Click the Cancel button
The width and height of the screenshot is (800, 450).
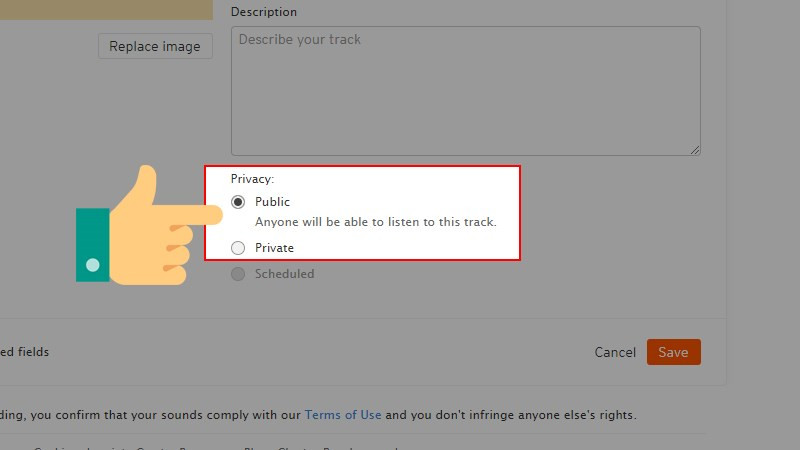(615, 352)
